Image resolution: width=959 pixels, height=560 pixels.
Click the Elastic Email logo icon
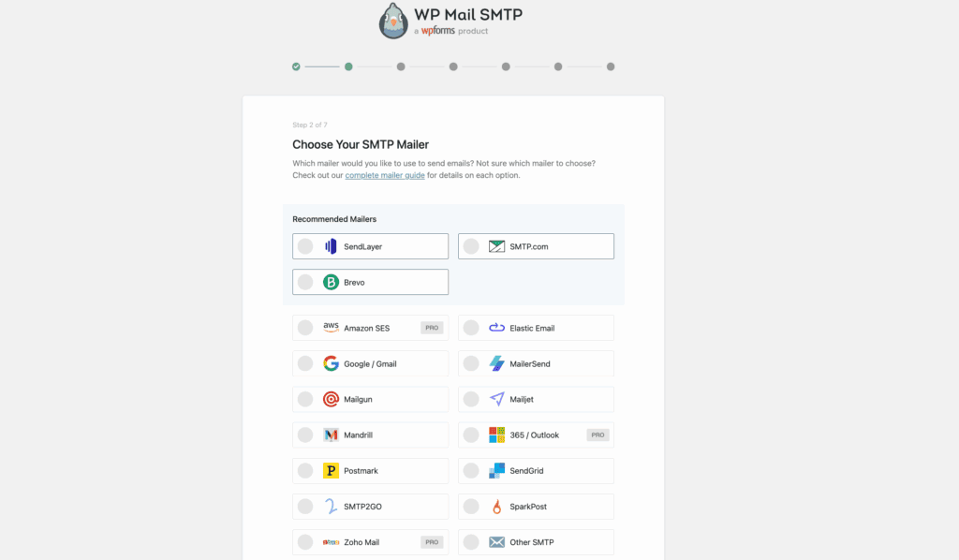pos(496,328)
